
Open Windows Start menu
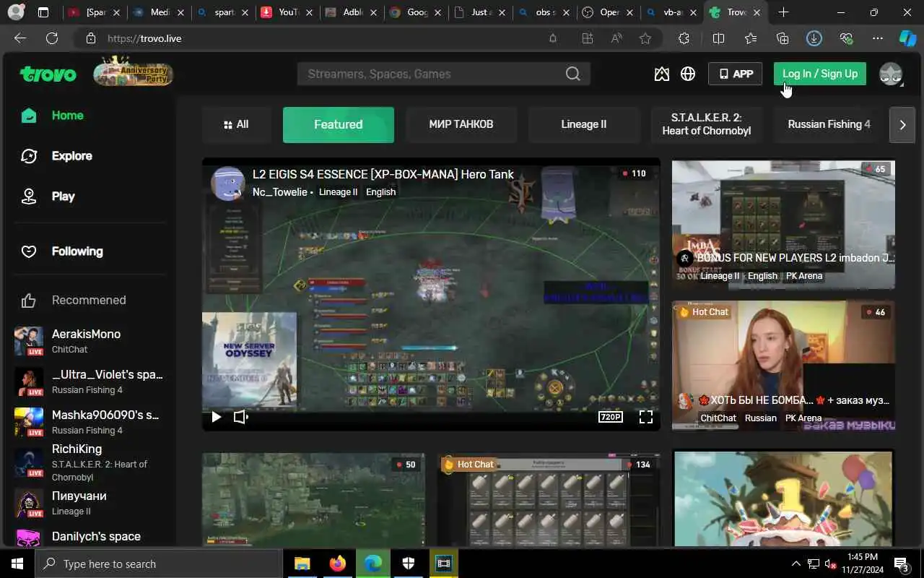point(17,564)
